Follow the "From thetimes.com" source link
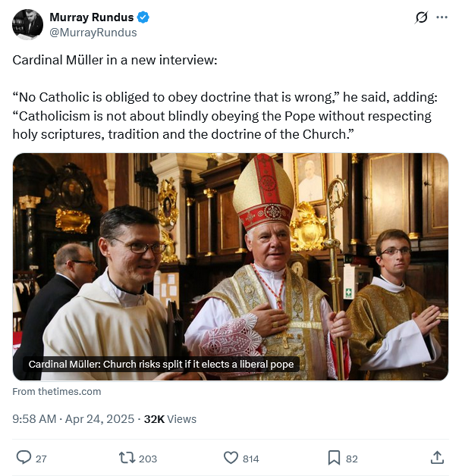This screenshot has height=476, width=462. coord(57,392)
